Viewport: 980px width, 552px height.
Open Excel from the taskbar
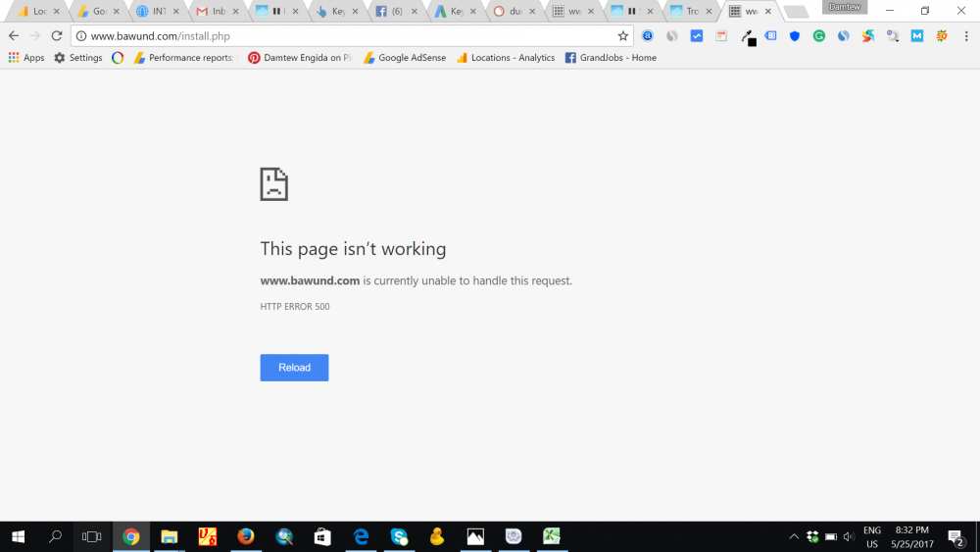point(551,536)
